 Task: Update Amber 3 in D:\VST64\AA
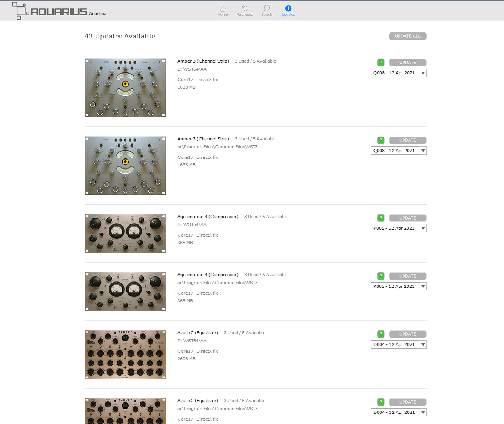coord(408,63)
